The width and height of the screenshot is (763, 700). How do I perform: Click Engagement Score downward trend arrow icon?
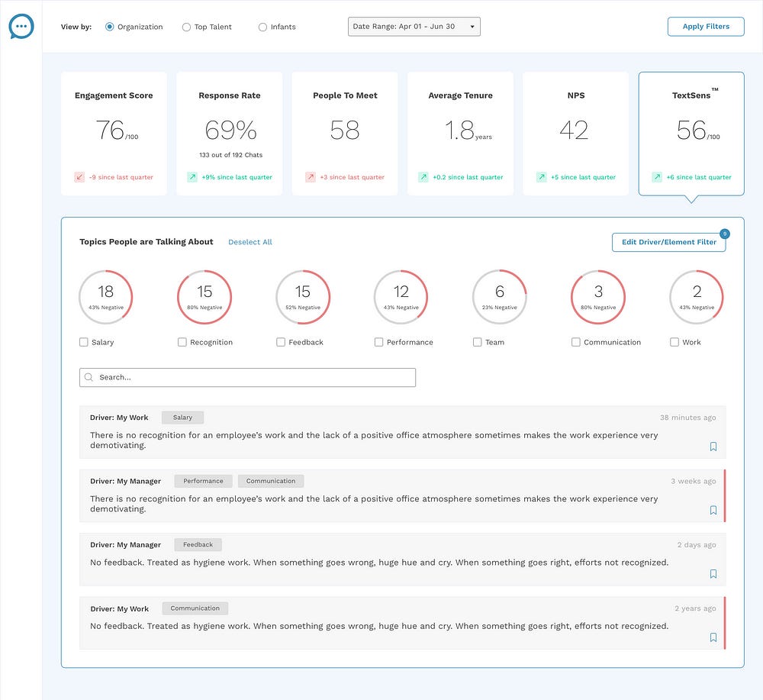[79, 177]
